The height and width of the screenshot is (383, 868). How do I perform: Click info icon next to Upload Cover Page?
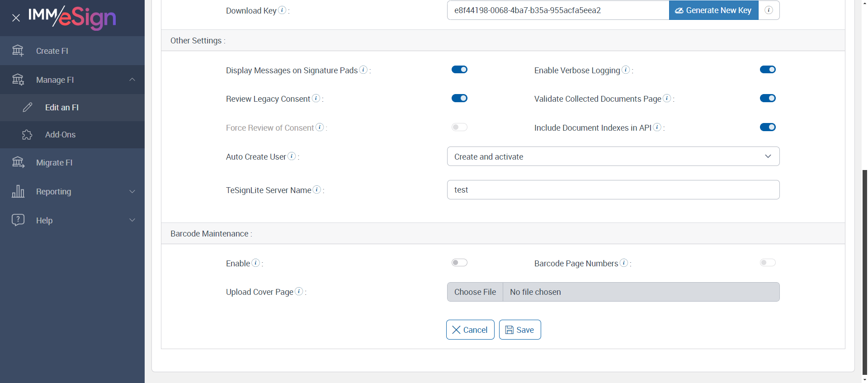(299, 291)
